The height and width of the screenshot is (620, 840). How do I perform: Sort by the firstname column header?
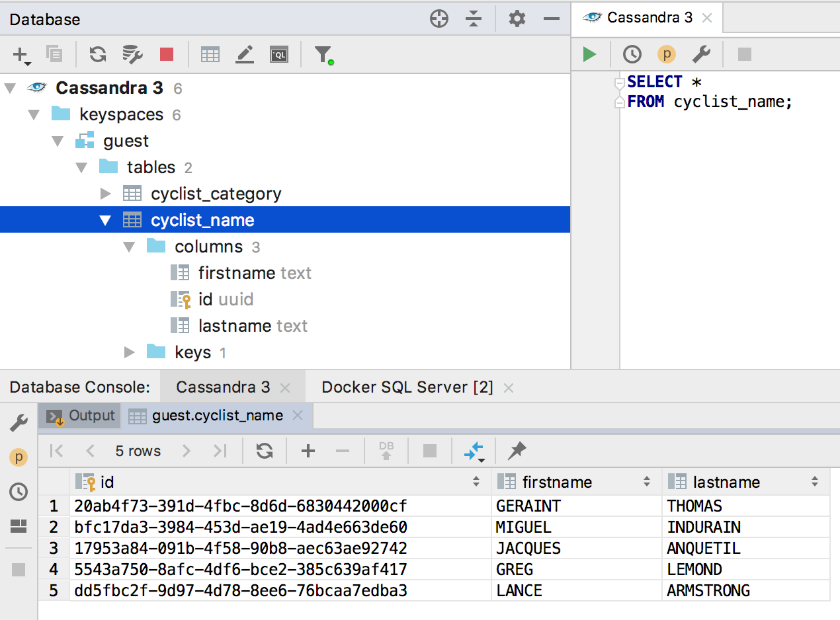[557, 483]
